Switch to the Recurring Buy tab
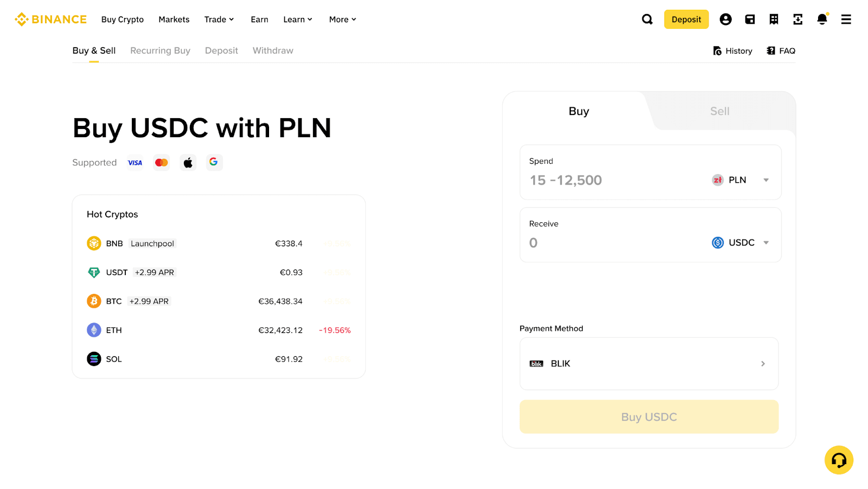868x489 pixels. pos(160,50)
